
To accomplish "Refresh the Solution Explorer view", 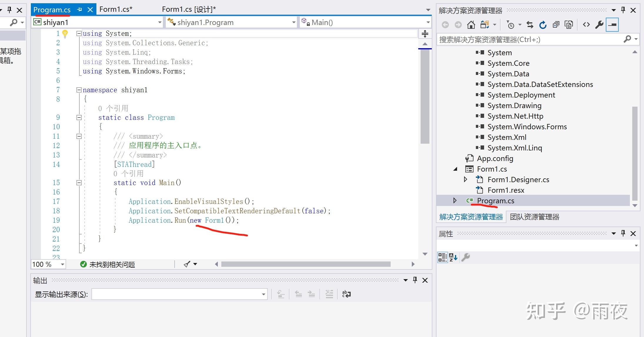I will pos(543,25).
